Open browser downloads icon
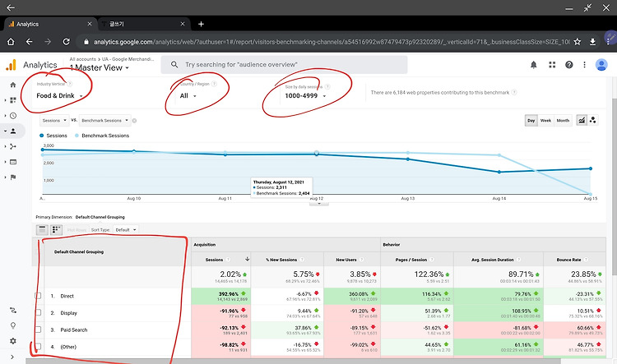617x364 pixels. point(592,42)
